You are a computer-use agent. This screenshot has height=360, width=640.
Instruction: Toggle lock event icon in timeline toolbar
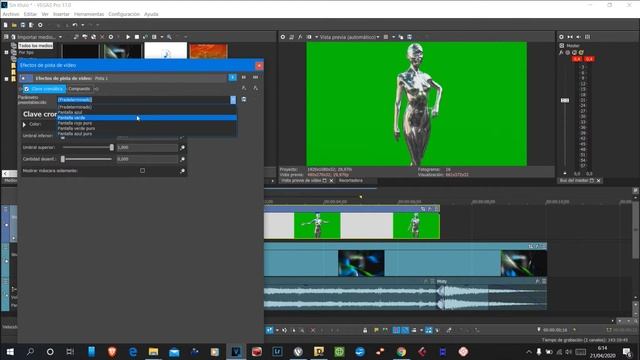(365, 330)
